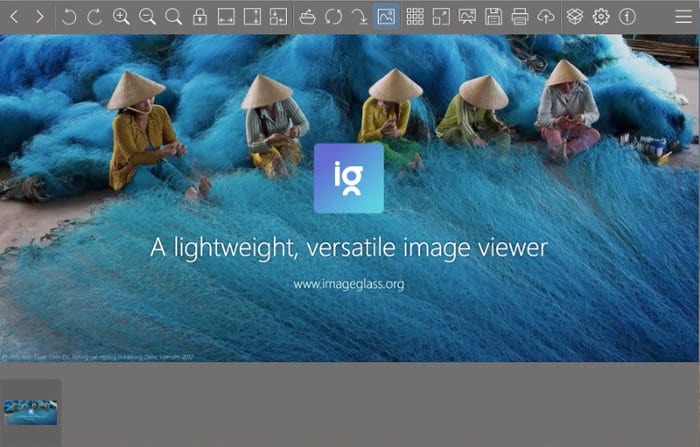
Task: Scale image to window width
Action: [226, 17]
